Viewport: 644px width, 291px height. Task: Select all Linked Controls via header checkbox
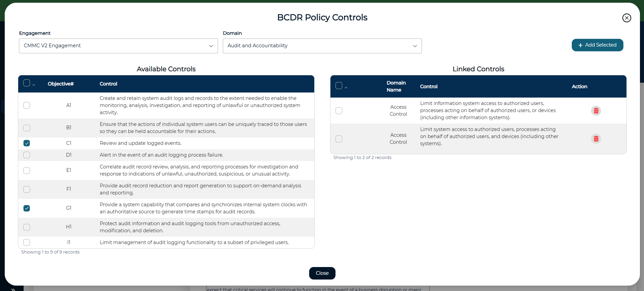point(339,86)
